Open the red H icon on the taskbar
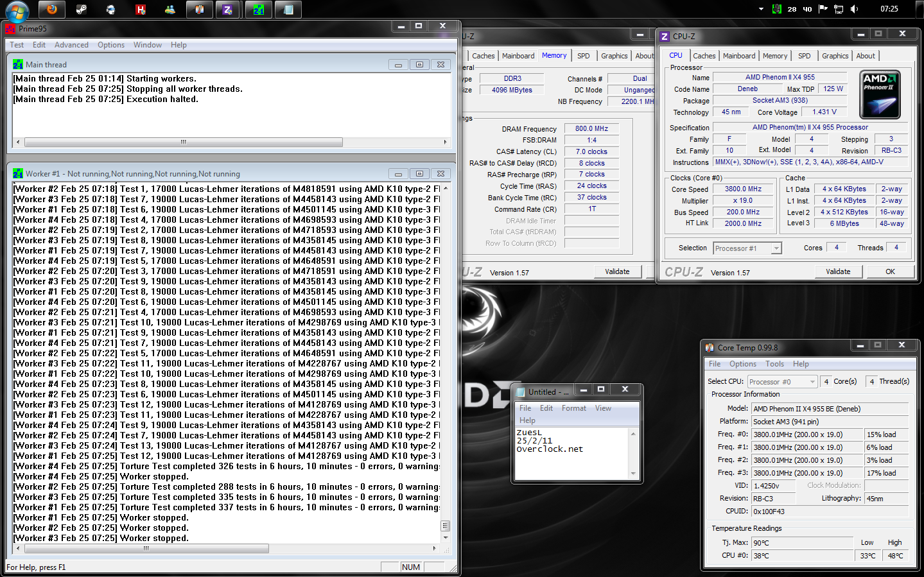The height and width of the screenshot is (577, 924). point(141,10)
